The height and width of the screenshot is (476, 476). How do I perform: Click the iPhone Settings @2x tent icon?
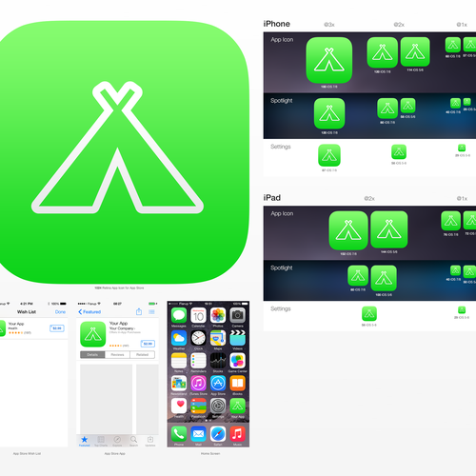coord(399,152)
